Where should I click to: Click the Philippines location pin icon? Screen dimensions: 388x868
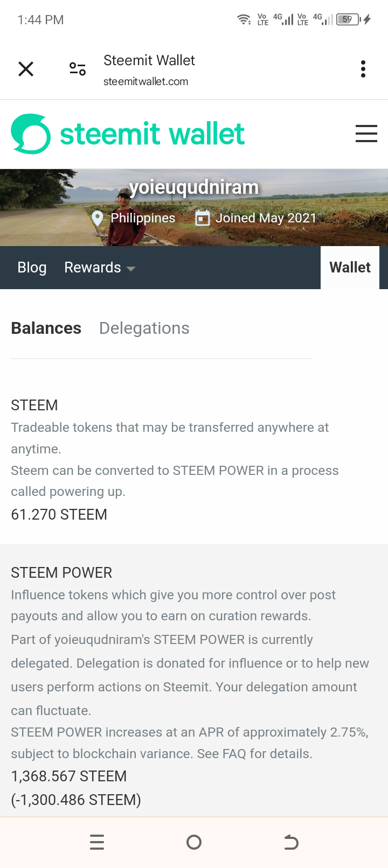98,218
